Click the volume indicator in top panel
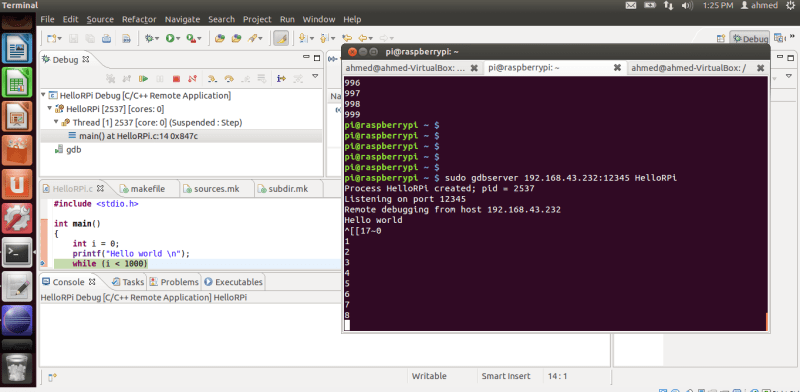Viewport: 800px width, 392px height. tap(687, 5)
